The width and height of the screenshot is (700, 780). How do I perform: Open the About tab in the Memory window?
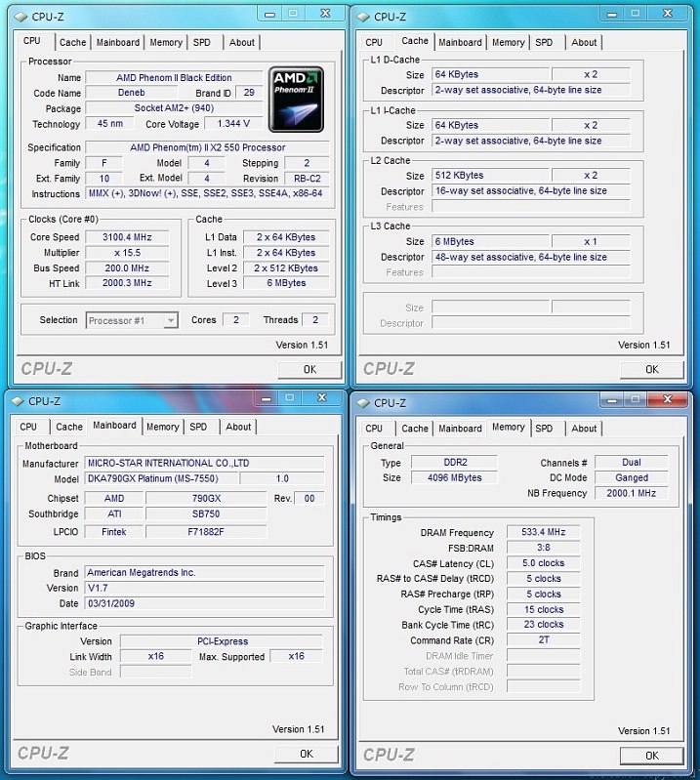pos(584,429)
